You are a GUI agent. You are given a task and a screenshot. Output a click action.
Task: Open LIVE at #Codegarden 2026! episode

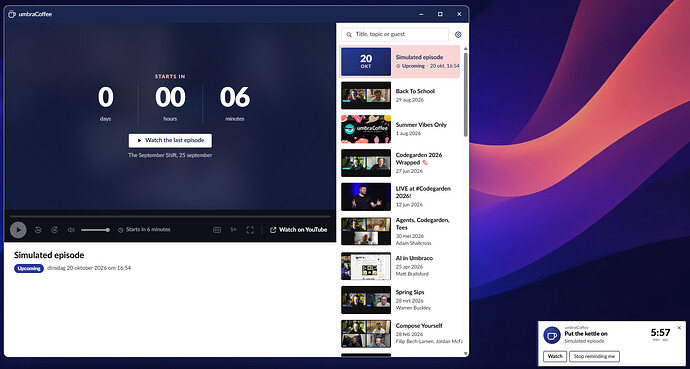(x=400, y=197)
